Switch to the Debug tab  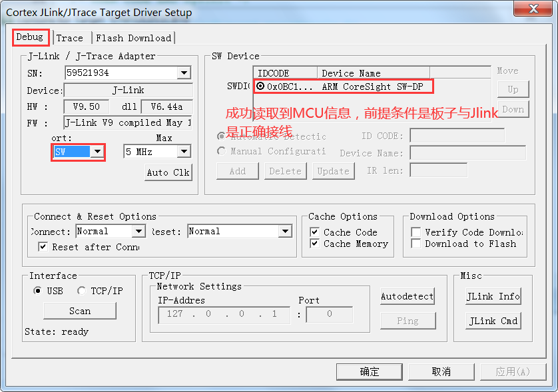(30, 37)
